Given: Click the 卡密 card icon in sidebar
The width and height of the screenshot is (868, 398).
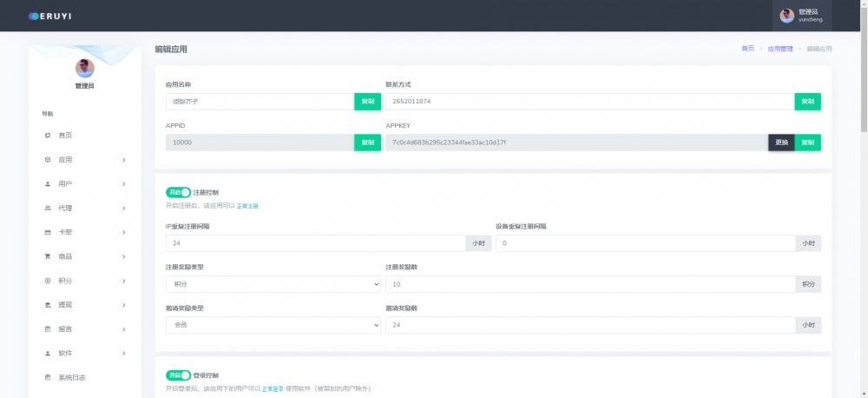Looking at the screenshot, I should pyautogui.click(x=48, y=233).
